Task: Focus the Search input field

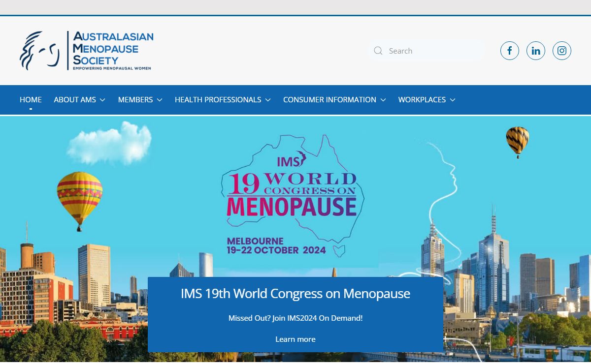Action: click(427, 51)
